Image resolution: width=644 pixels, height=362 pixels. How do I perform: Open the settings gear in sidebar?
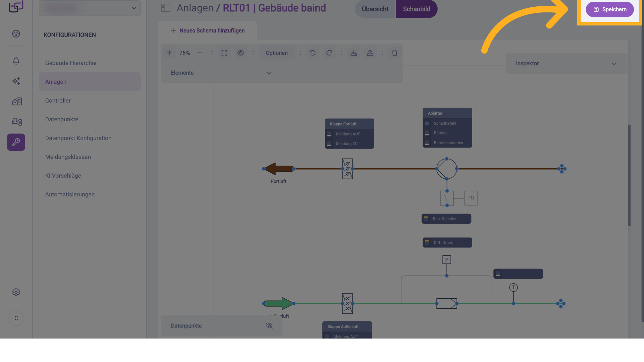coord(16,292)
